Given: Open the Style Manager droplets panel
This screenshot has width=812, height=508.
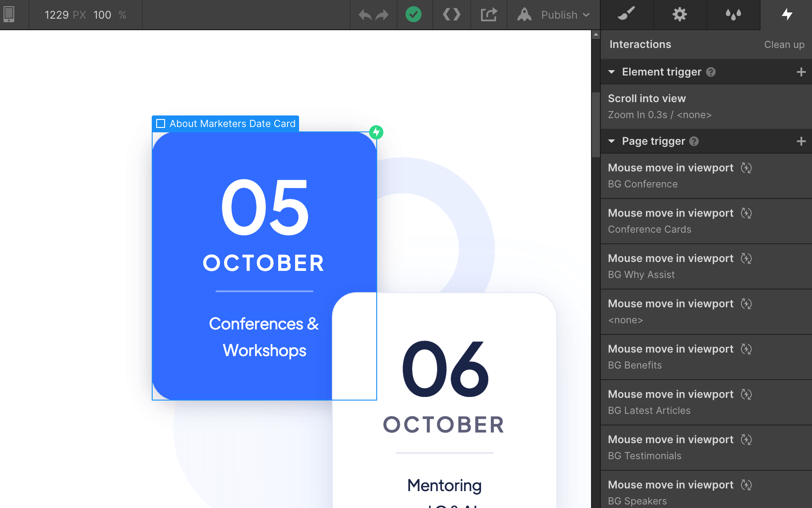Looking at the screenshot, I should pyautogui.click(x=733, y=15).
